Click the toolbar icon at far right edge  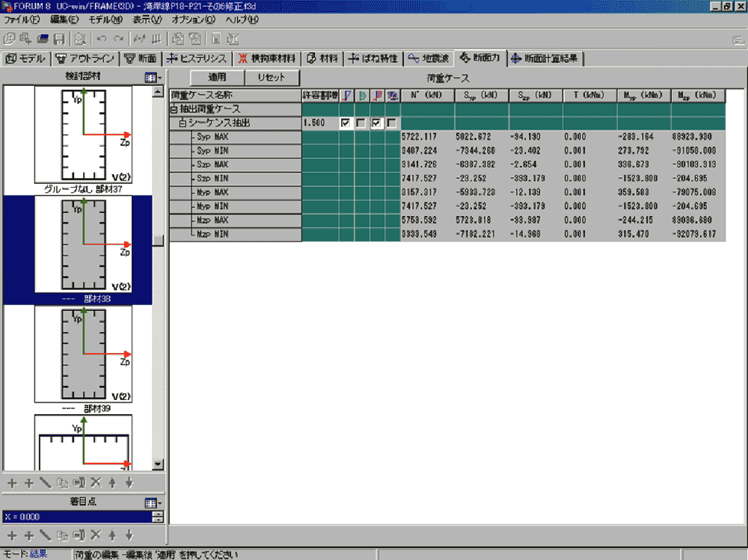738,40
